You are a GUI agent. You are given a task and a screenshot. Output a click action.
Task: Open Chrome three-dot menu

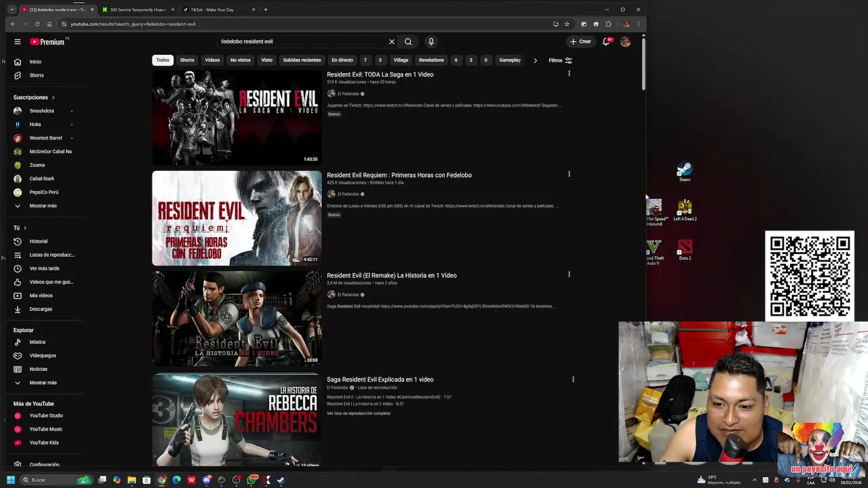click(638, 24)
